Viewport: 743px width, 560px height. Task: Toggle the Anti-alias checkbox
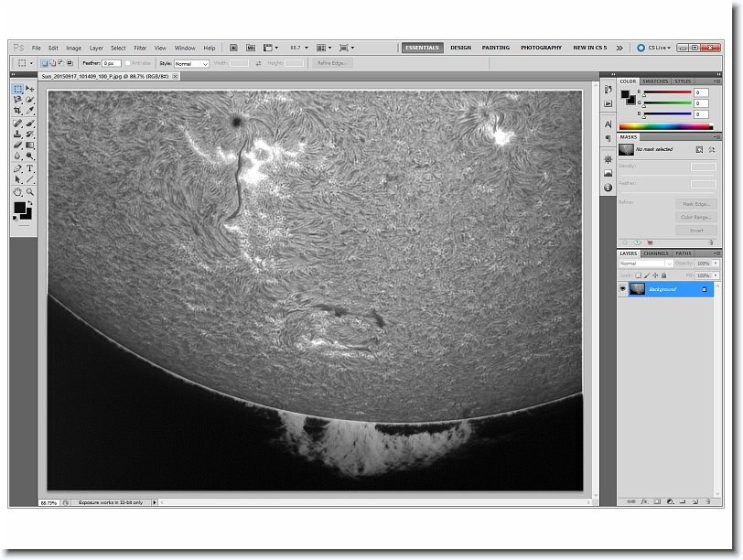[127, 63]
